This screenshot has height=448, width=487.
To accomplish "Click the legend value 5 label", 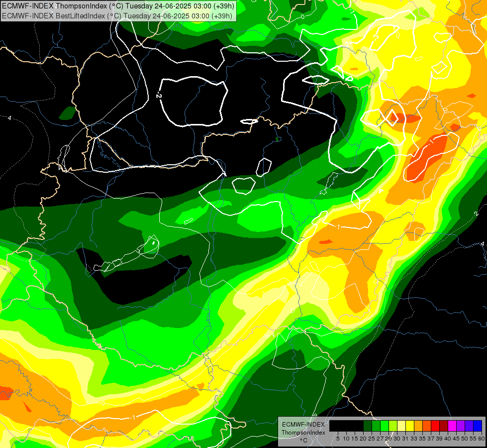I will [x=338, y=439].
